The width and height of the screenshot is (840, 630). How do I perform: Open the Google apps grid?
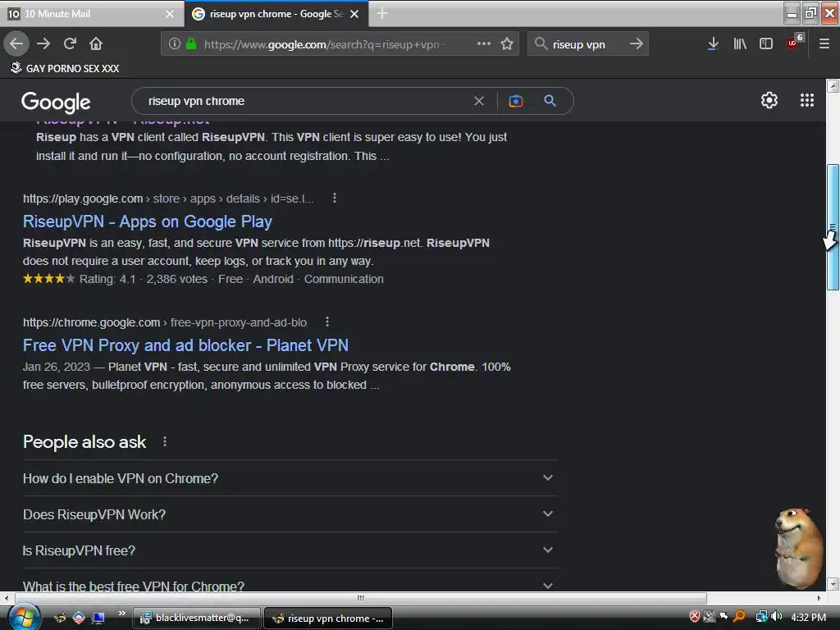(807, 100)
